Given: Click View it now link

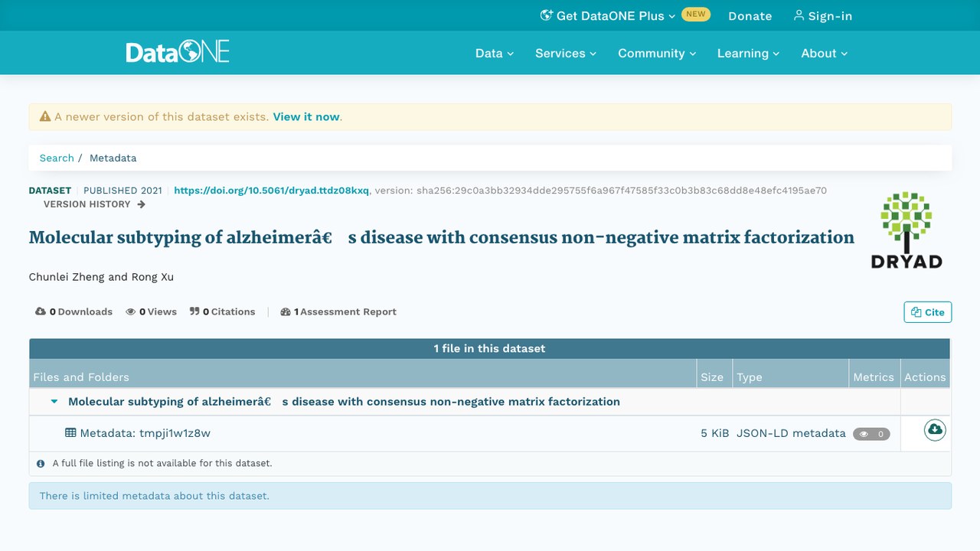Looking at the screenshot, I should click(x=306, y=117).
